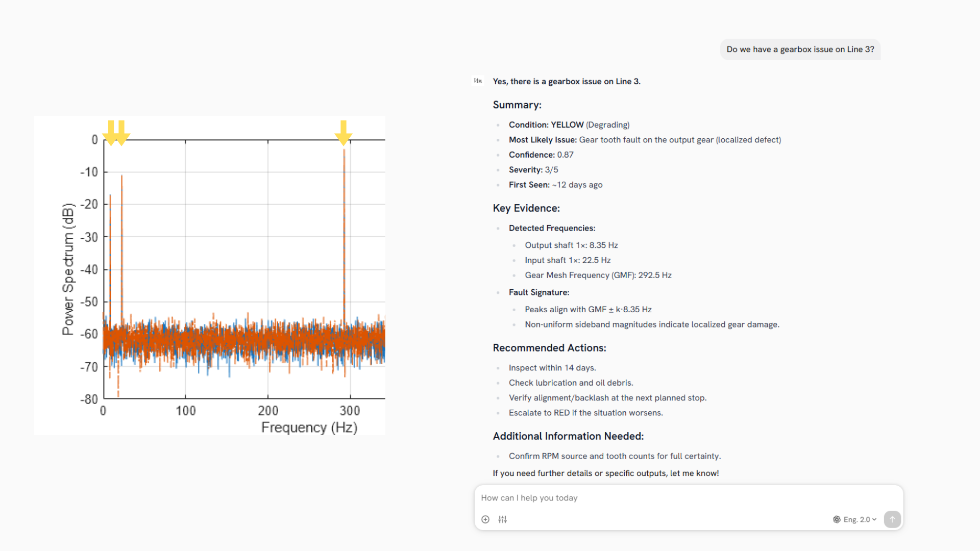980x551 pixels.
Task: Click the 'Condition: YELLOW' summary line
Action: click(x=569, y=125)
